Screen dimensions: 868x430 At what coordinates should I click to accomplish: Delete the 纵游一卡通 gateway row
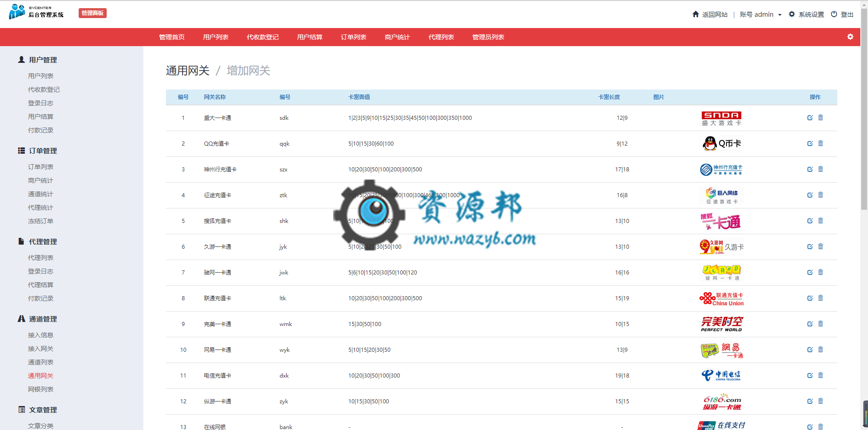point(821,401)
